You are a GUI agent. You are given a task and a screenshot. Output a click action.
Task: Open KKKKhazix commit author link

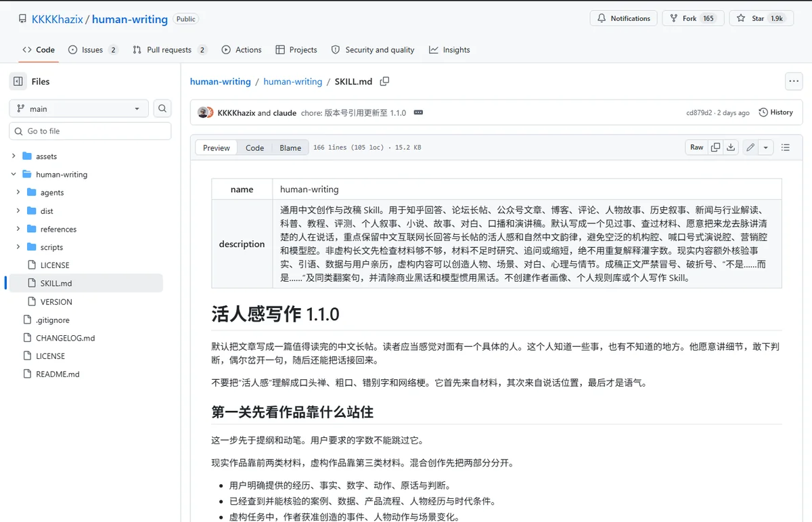click(237, 113)
